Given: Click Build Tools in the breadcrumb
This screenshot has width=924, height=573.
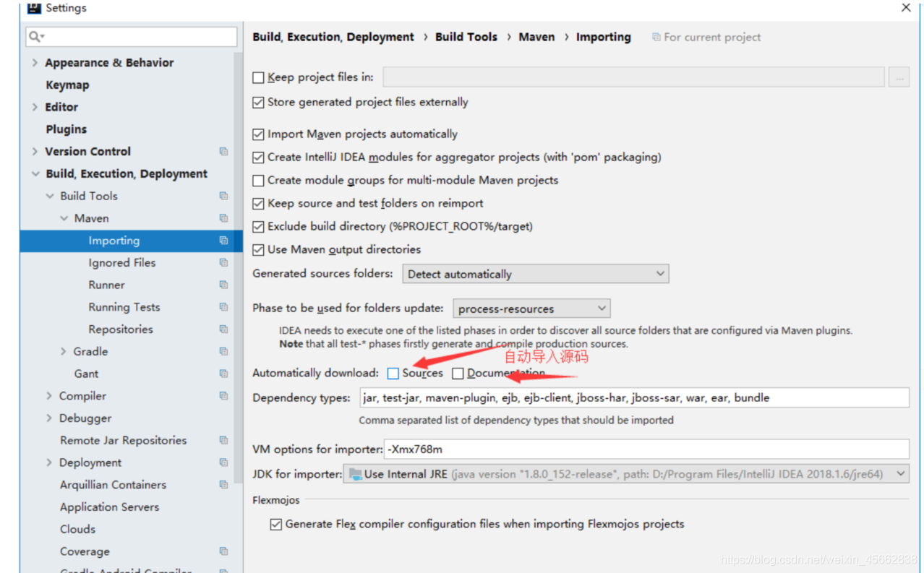Looking at the screenshot, I should tap(466, 37).
